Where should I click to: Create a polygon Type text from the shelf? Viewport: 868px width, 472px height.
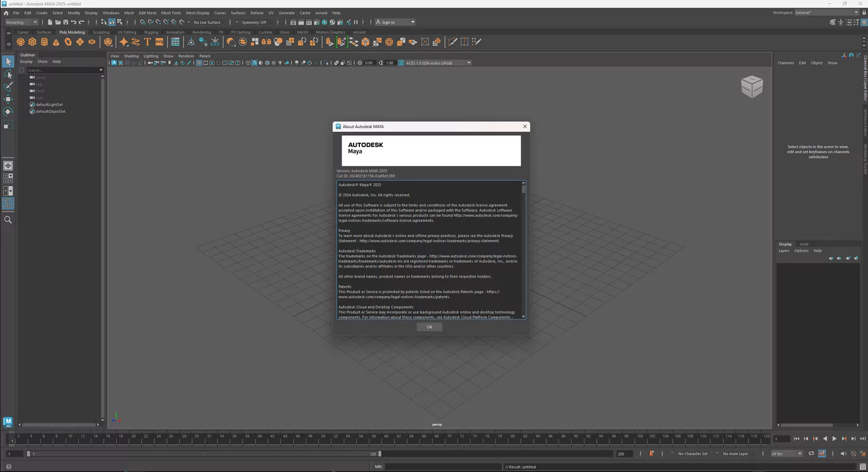(x=147, y=42)
